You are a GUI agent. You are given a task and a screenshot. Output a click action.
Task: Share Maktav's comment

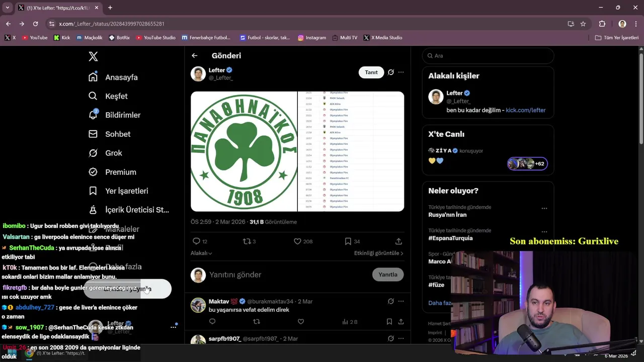[401, 322]
